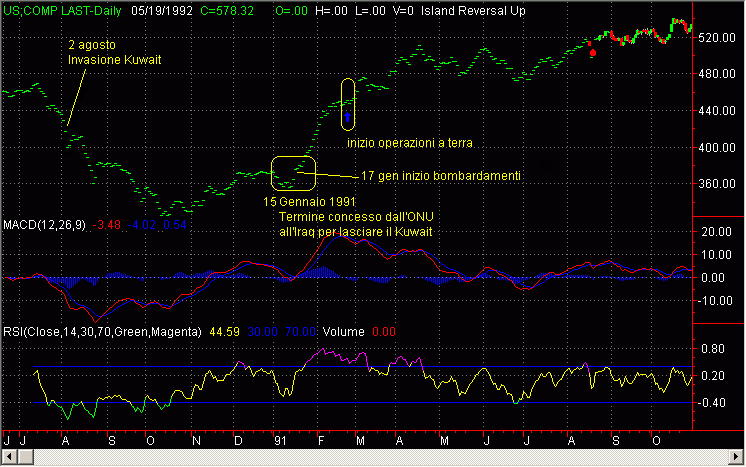The image size is (746, 467).
Task: Select the 'inizio operazioni a terra' label
Action: pos(409,143)
